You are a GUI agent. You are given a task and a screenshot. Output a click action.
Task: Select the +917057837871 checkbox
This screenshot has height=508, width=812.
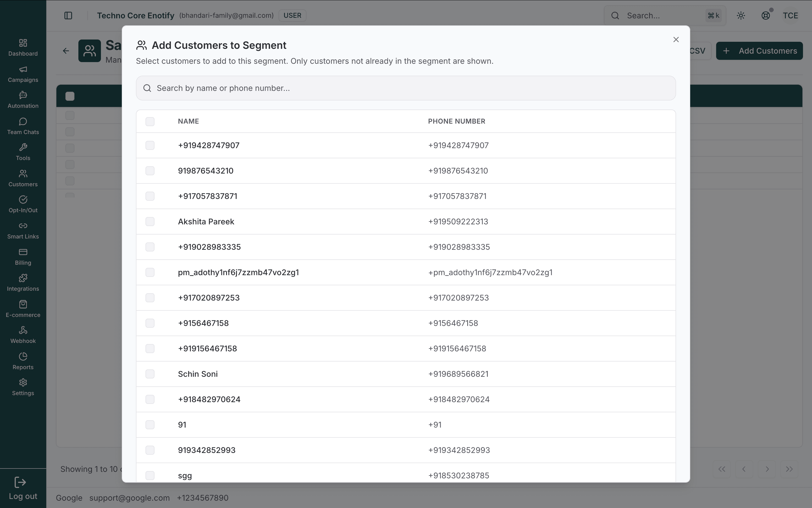(x=150, y=196)
